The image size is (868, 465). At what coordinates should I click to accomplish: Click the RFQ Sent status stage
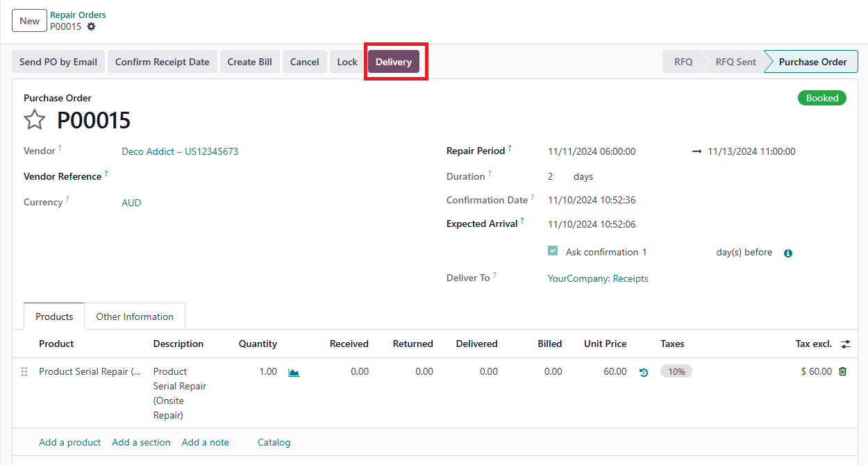pos(735,62)
